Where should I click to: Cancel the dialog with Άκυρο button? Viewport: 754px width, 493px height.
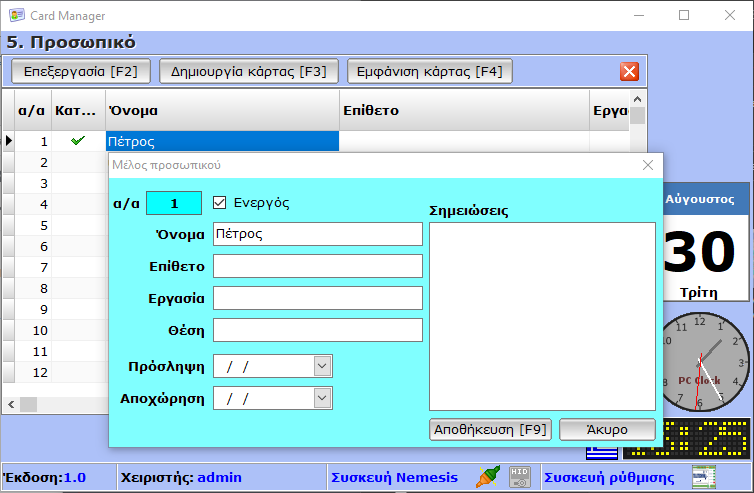[607, 429]
